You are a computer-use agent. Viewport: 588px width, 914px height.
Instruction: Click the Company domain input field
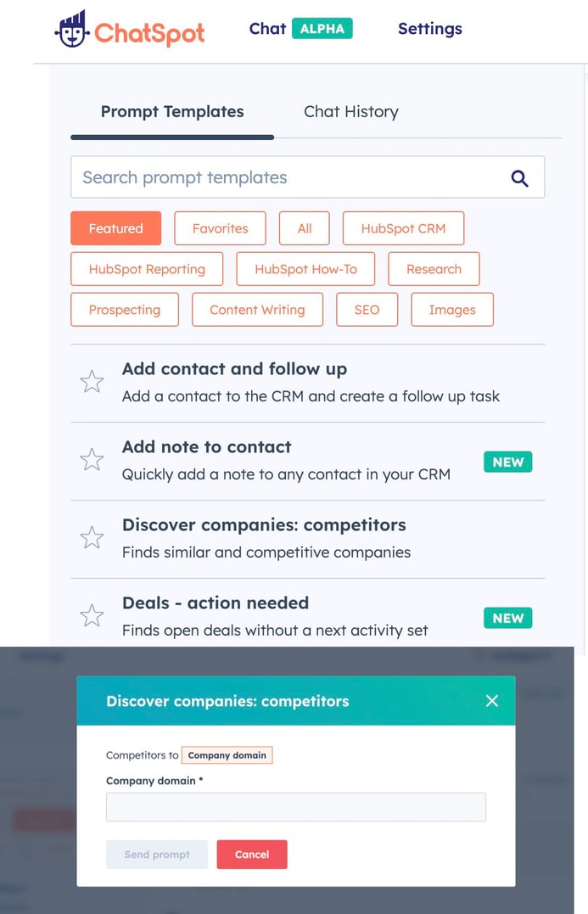pyautogui.click(x=295, y=806)
